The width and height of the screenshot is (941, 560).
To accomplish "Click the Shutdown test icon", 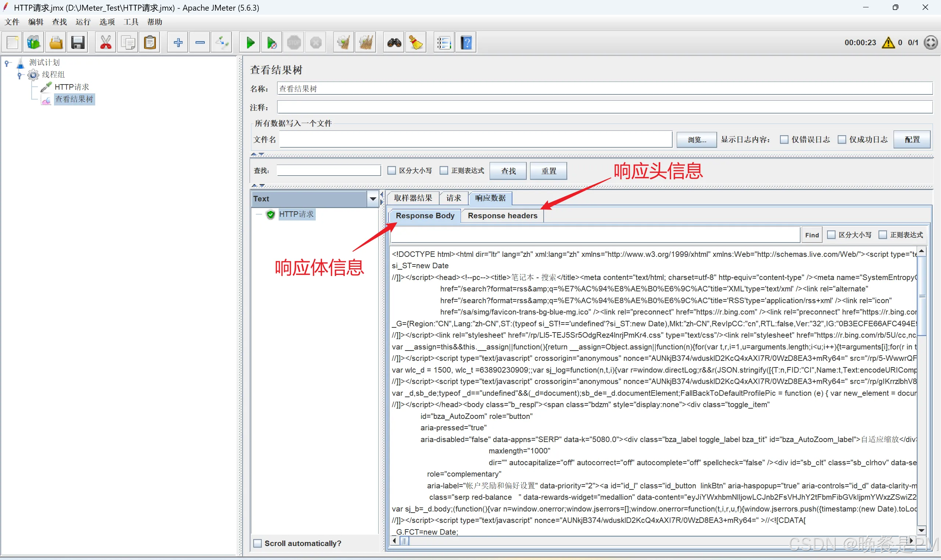I will (x=316, y=43).
